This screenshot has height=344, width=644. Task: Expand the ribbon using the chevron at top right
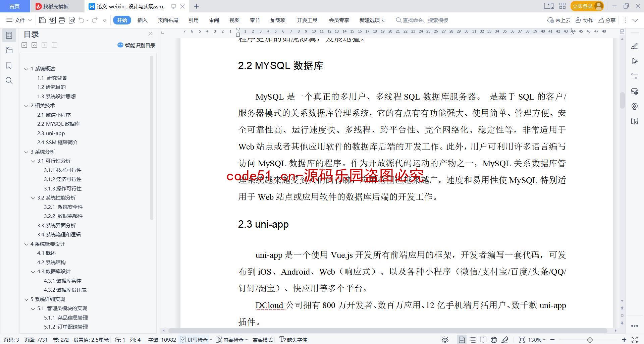click(x=635, y=20)
